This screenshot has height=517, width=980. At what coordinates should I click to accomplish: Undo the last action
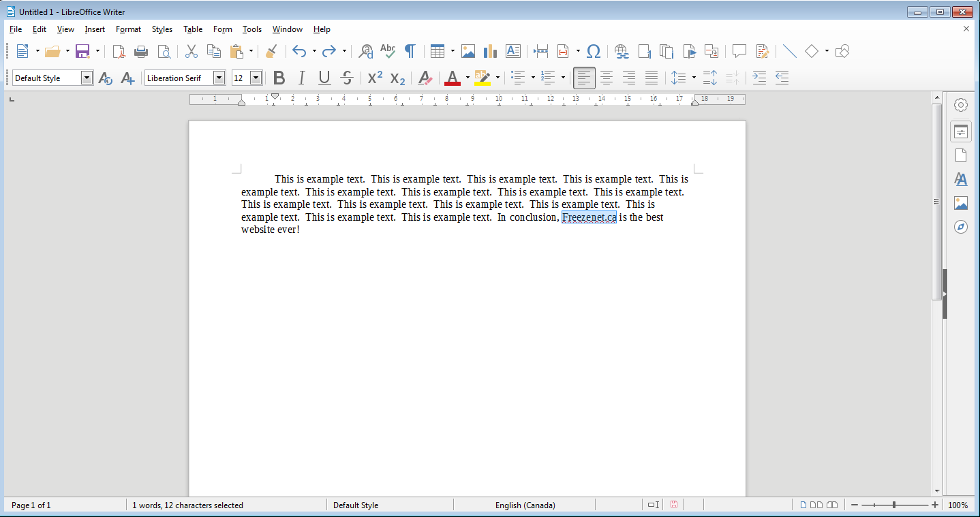pyautogui.click(x=299, y=51)
